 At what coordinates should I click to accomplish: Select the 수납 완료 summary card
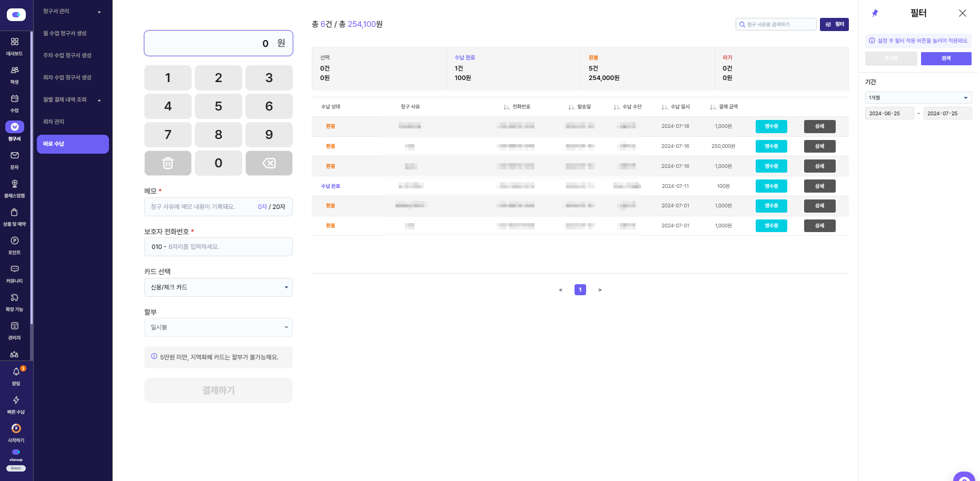coord(513,68)
